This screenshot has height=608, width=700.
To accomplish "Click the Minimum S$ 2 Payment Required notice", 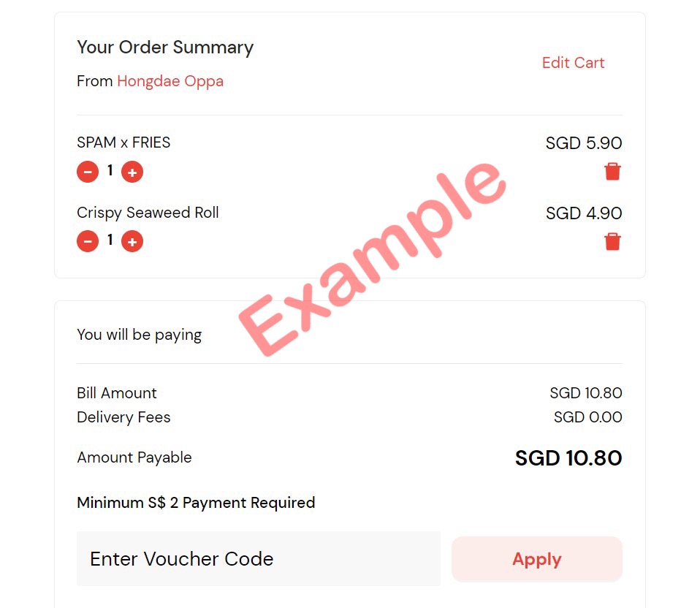I will [196, 503].
